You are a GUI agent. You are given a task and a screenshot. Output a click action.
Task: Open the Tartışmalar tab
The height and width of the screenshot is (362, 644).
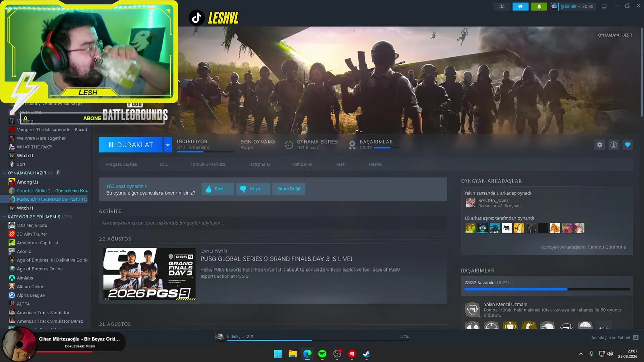[x=259, y=164]
